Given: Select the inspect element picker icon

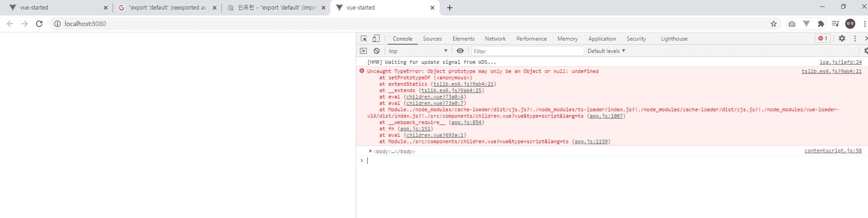Looking at the screenshot, I should (364, 39).
